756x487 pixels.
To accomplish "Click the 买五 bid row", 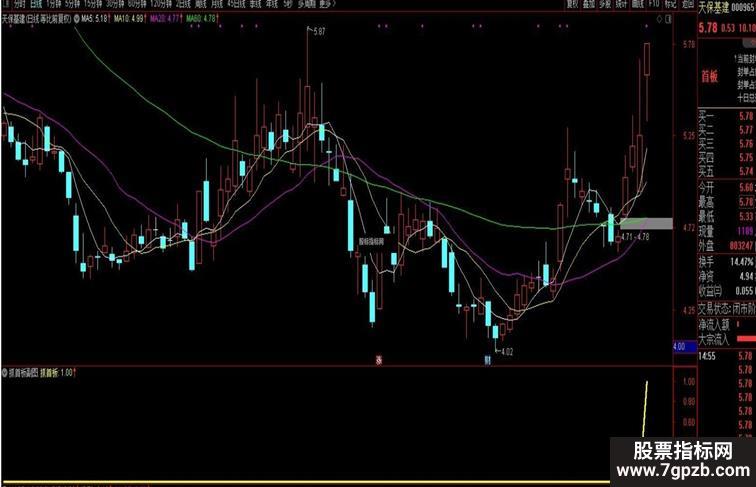I will click(727, 171).
